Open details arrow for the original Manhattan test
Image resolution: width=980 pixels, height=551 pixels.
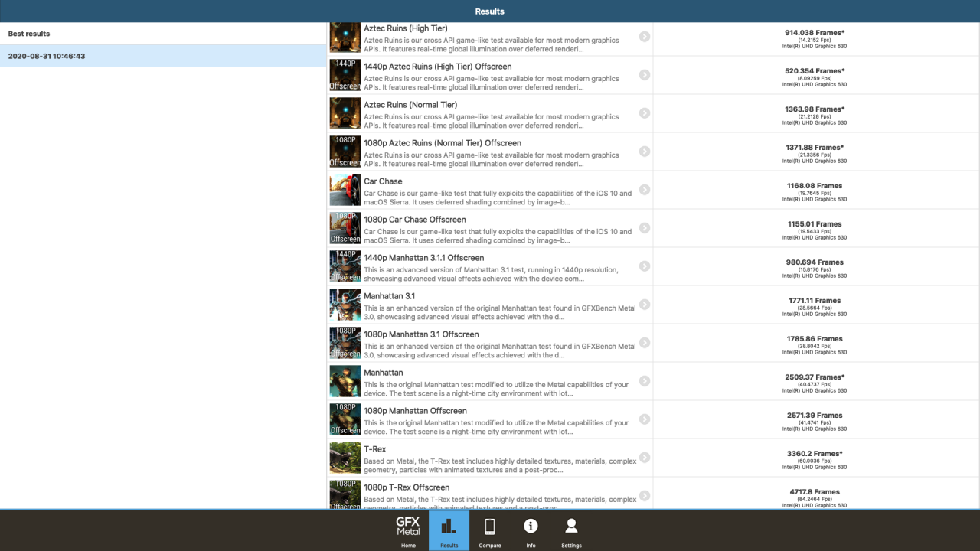point(645,381)
